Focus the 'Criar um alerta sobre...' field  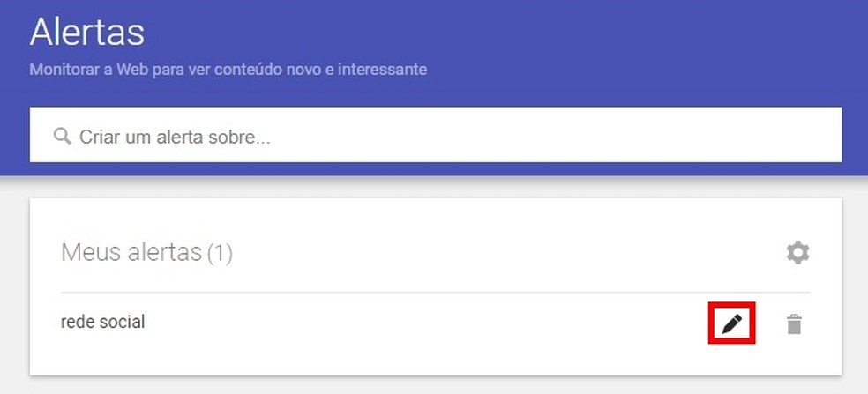coord(441,137)
